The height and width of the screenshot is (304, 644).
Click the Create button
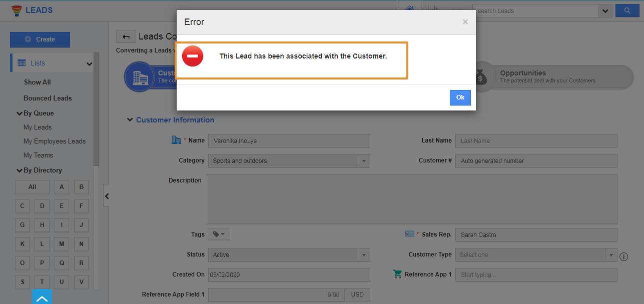tap(40, 39)
